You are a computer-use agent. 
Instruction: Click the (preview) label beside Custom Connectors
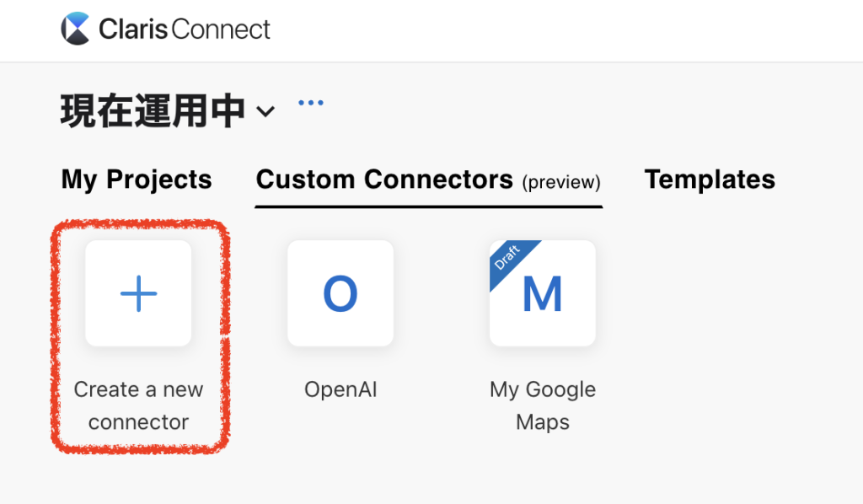tap(561, 182)
